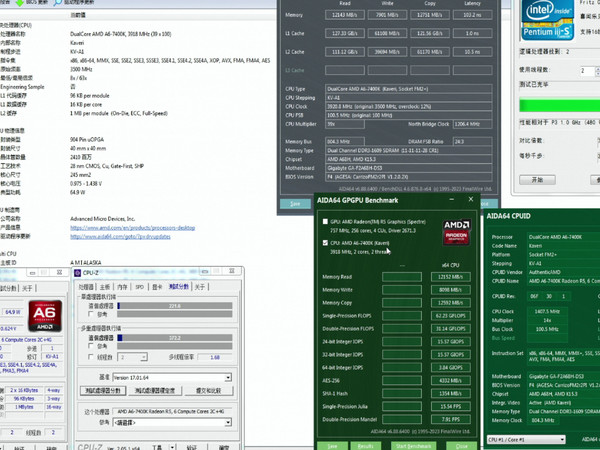Click the driver update magnifier icon

pos(57,2)
